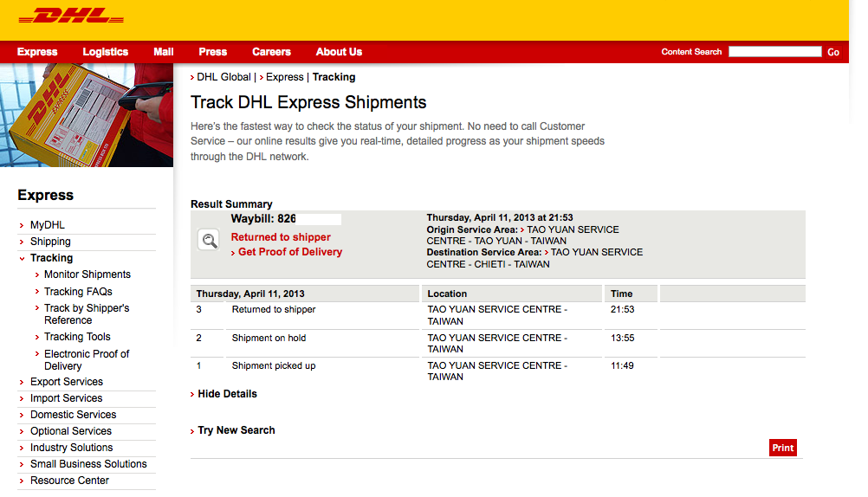Screen dimensions: 868x497
Task: Open Get Proof of Delivery link
Action: 290,252
